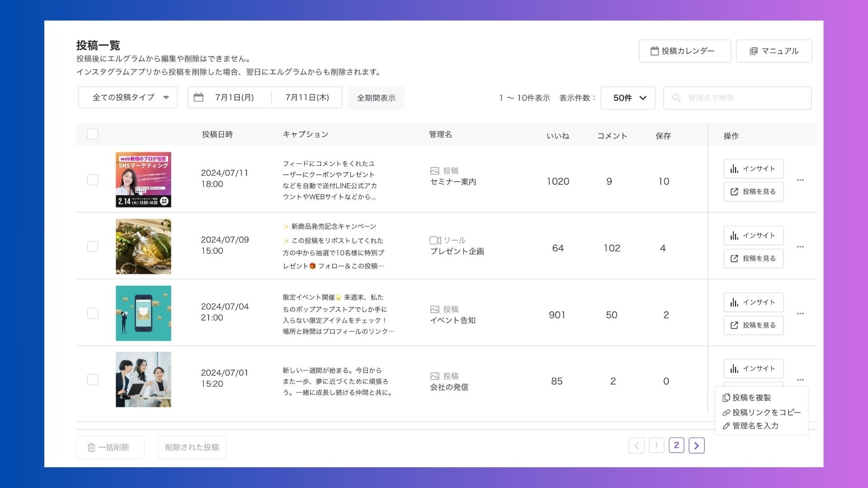This screenshot has width=868, height=488.
Task: Select the checkbox for the 2024/07/01 post
Action: (93, 380)
